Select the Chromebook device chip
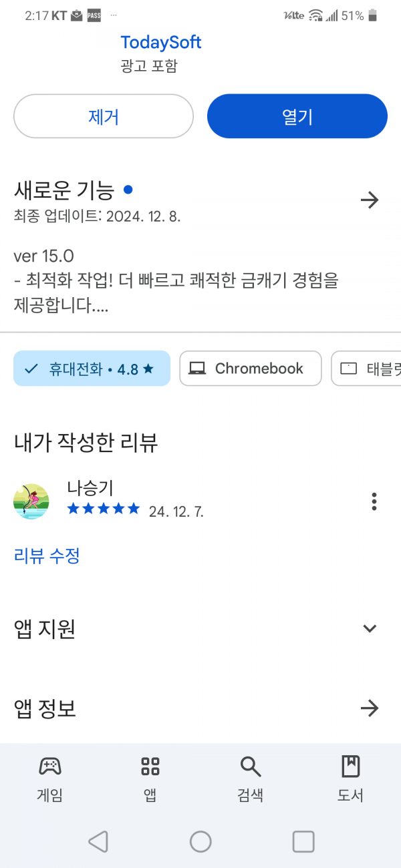 tap(251, 369)
